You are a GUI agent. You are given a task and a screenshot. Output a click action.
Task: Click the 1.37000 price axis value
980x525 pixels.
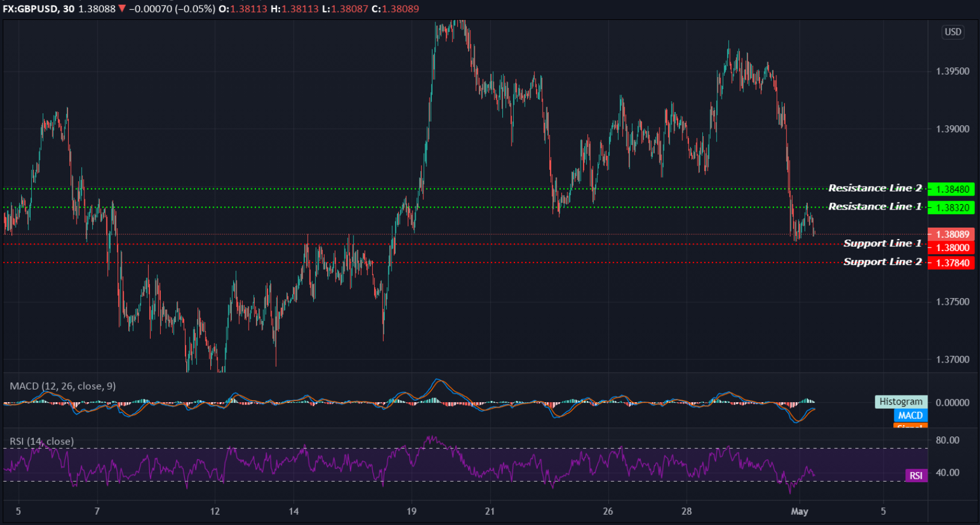pos(952,359)
